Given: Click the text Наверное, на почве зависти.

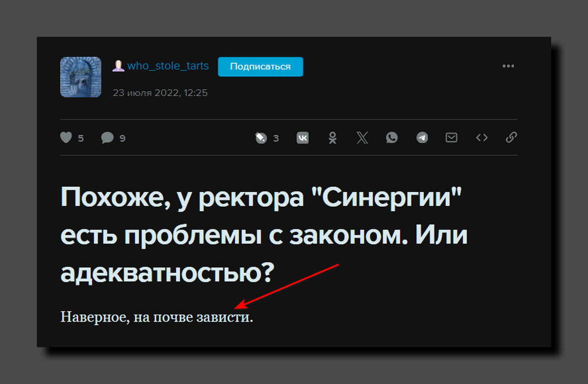Looking at the screenshot, I should [x=157, y=317].
